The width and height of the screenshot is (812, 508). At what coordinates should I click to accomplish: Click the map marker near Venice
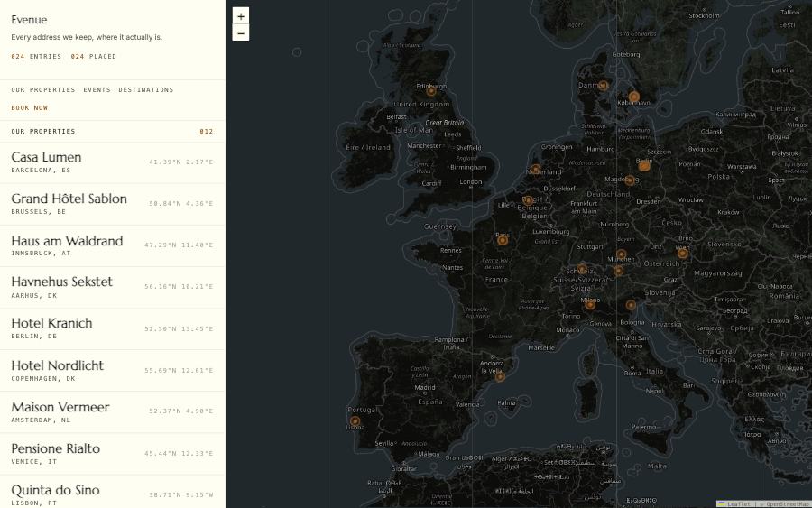point(631,305)
